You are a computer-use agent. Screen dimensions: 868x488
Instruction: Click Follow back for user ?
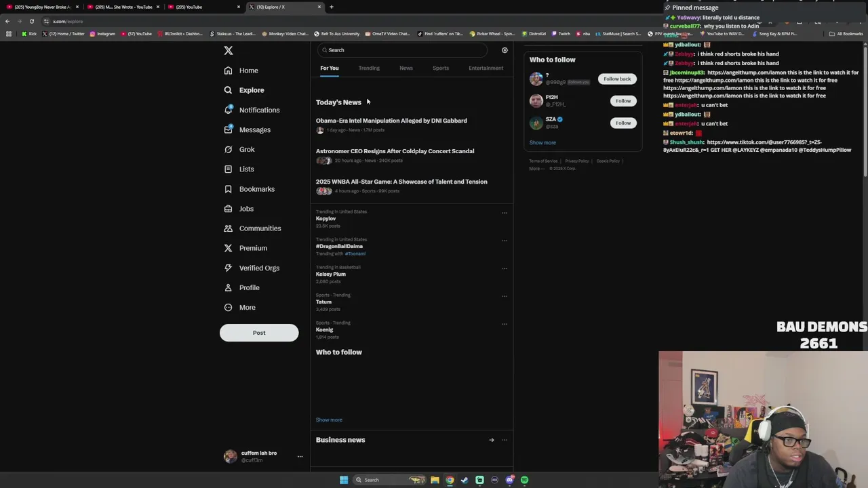point(617,79)
